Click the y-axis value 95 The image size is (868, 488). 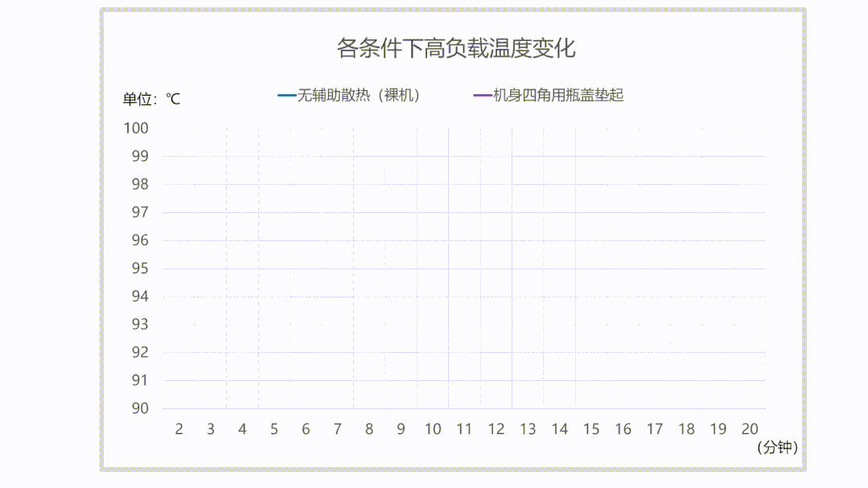coord(140,269)
